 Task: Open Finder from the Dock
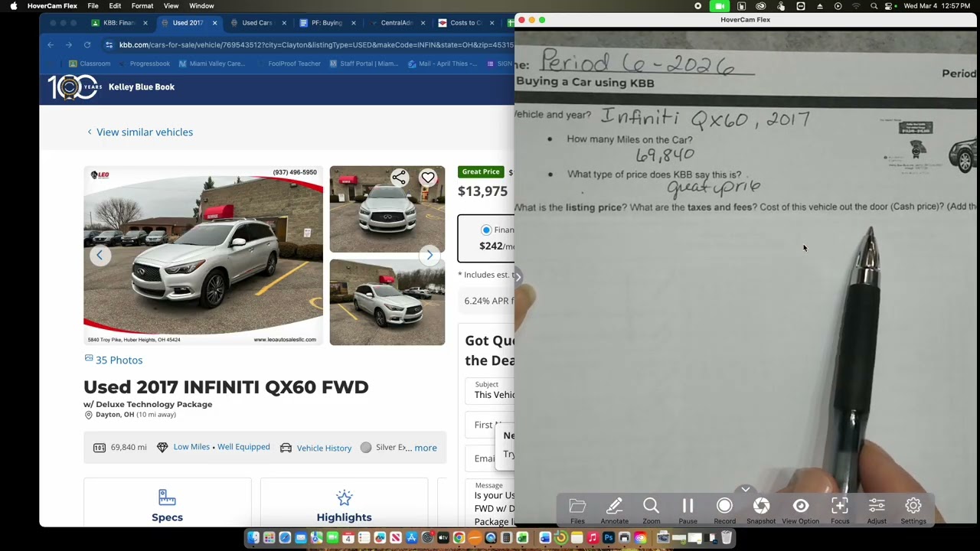point(253,538)
